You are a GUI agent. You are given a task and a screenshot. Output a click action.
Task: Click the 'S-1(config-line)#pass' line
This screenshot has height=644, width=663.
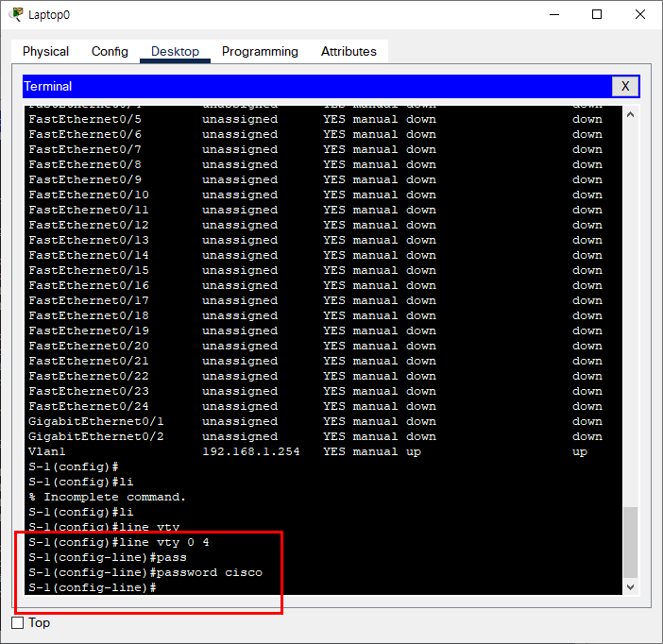point(108,557)
